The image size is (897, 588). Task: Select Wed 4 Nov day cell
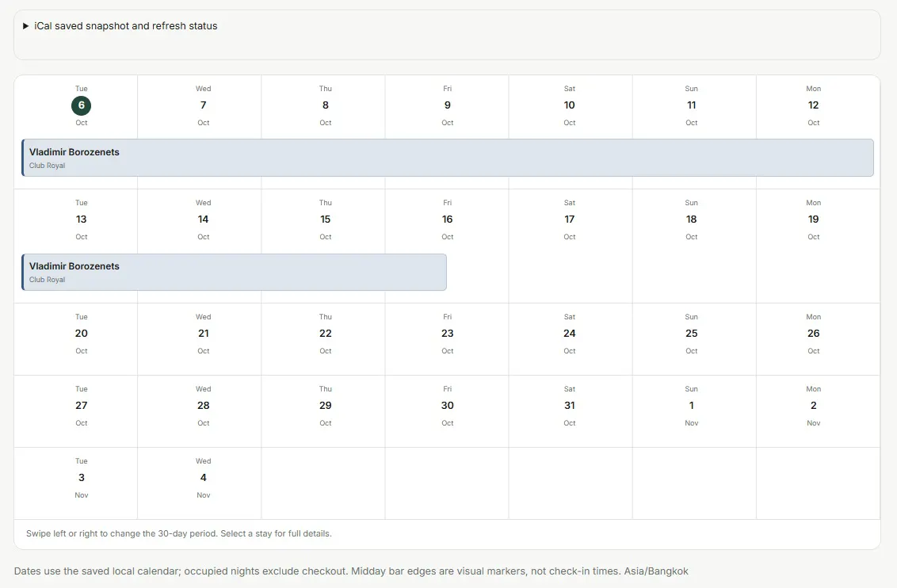coord(199,483)
